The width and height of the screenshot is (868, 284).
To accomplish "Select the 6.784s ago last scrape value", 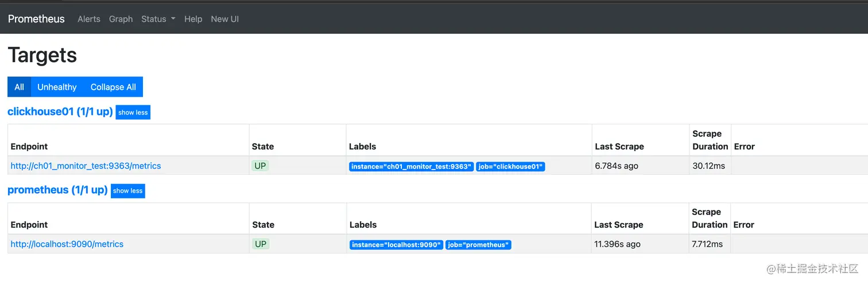I will (617, 166).
